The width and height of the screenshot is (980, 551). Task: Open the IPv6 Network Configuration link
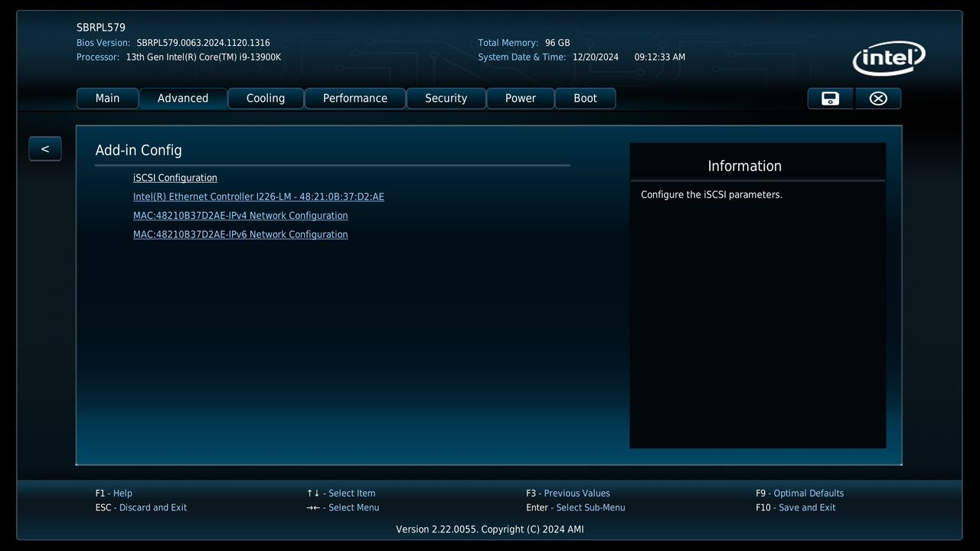click(x=240, y=235)
